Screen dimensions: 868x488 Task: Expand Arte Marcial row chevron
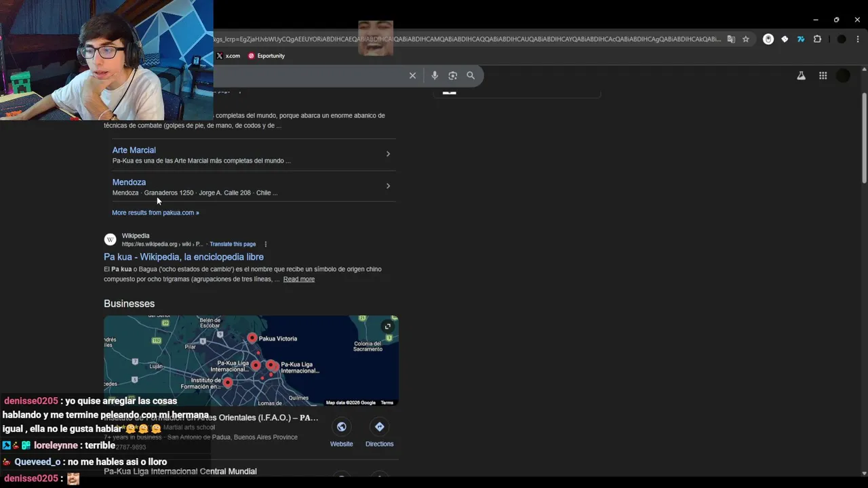(x=388, y=154)
